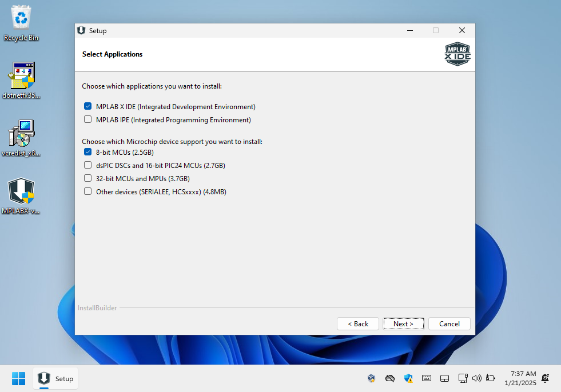561x392 pixels.
Task: Minimize the Setup window
Action: point(410,30)
